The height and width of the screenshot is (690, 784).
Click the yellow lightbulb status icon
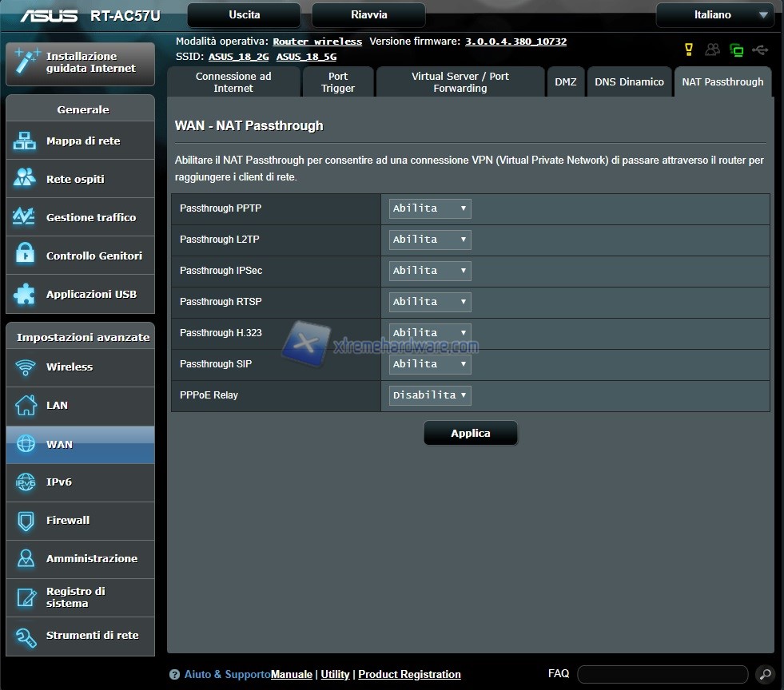coord(688,50)
